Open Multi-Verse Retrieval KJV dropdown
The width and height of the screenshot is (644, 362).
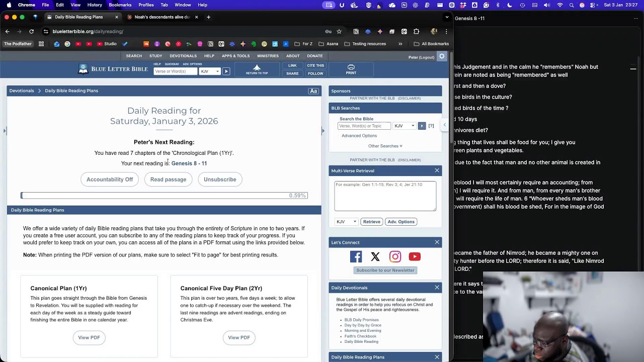click(346, 222)
